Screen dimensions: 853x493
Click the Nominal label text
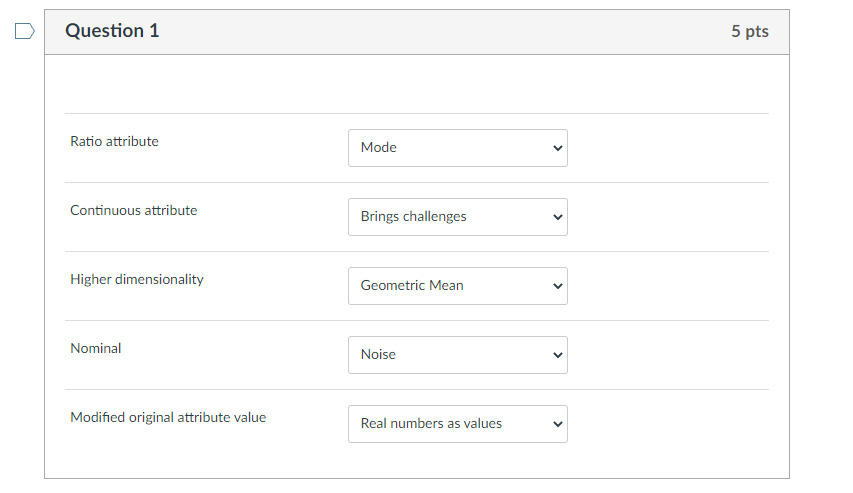point(96,349)
